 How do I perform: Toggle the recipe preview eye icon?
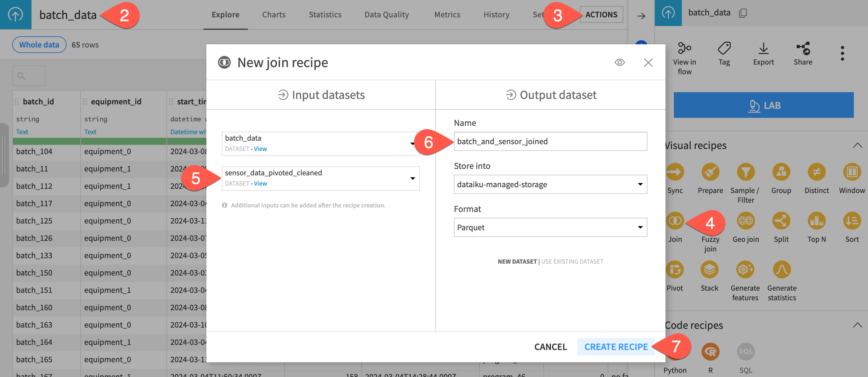click(x=620, y=62)
